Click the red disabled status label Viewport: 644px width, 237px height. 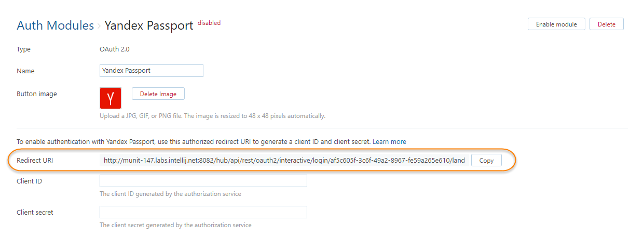tap(209, 23)
